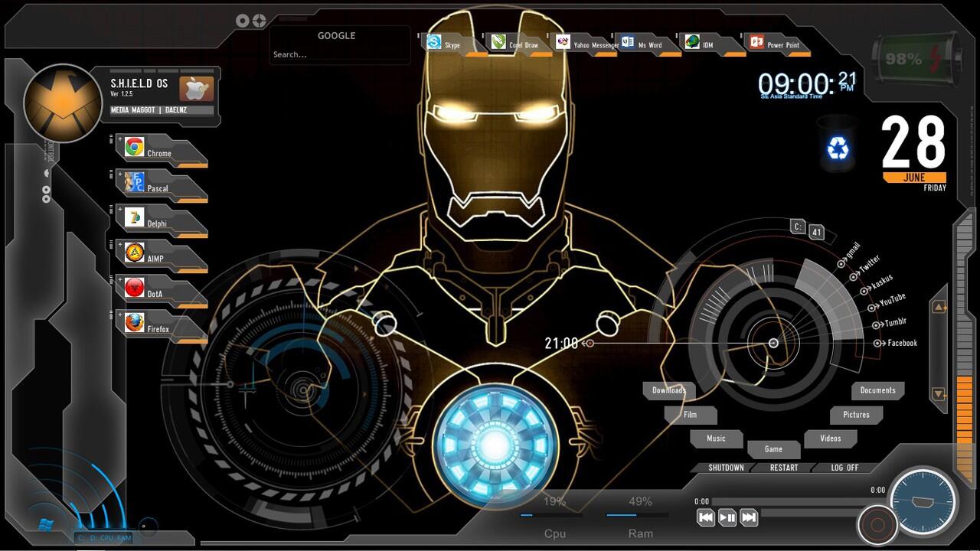Start DotA from the launcher
This screenshot has width=980, height=551.
coord(135,288)
